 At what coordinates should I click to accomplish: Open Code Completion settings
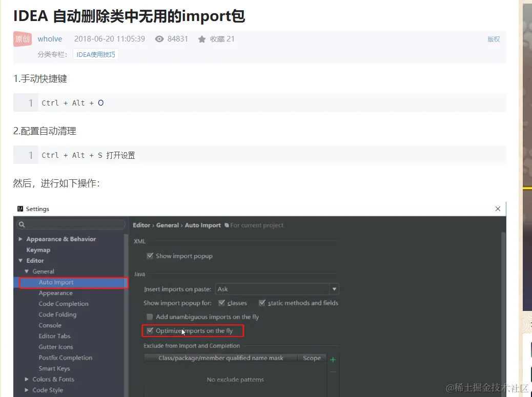click(64, 304)
